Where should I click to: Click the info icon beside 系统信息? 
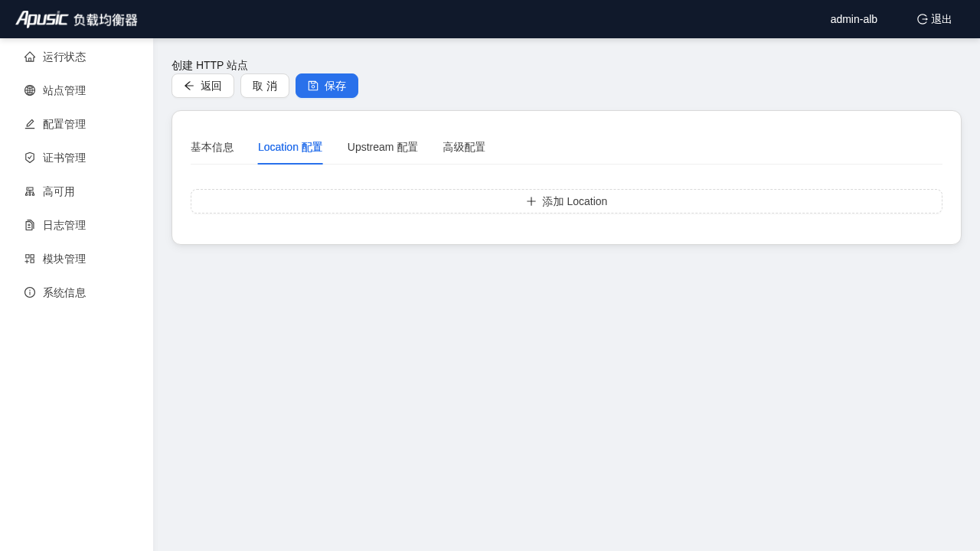pos(30,292)
